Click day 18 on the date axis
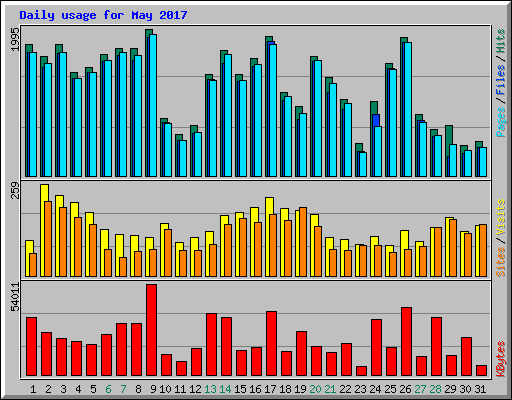The image size is (512, 400). pos(285,389)
